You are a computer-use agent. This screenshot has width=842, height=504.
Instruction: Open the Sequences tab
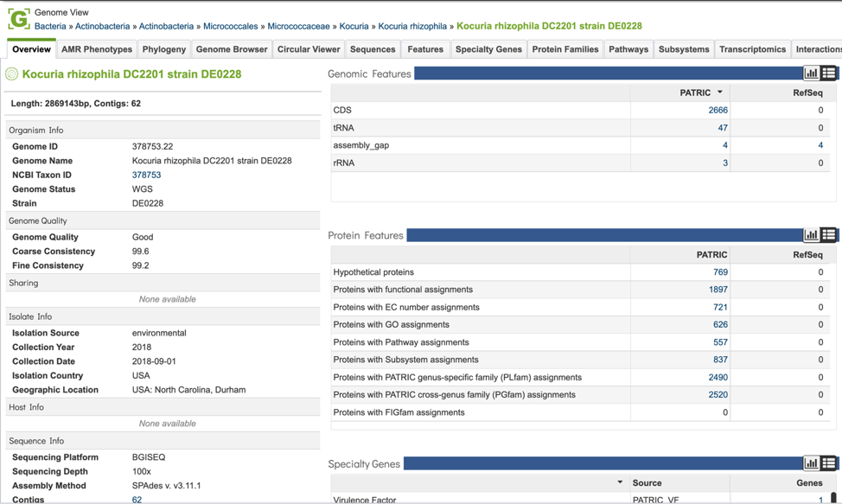click(373, 49)
